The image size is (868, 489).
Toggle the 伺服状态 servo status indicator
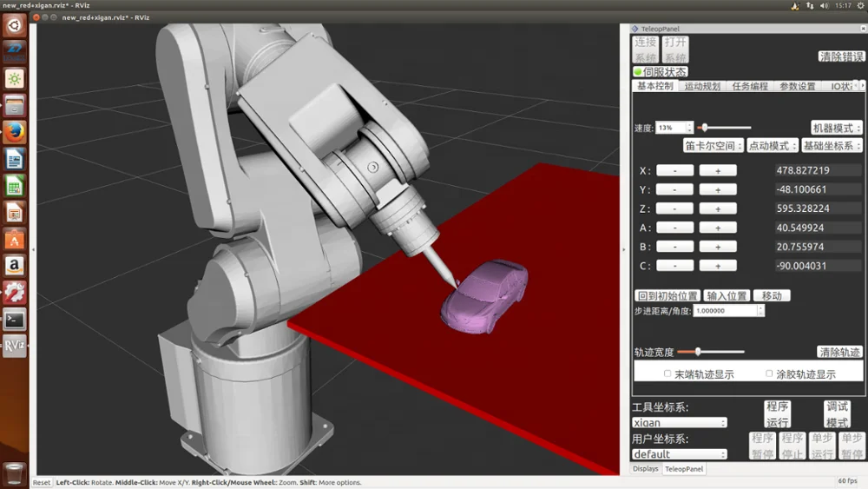[660, 72]
